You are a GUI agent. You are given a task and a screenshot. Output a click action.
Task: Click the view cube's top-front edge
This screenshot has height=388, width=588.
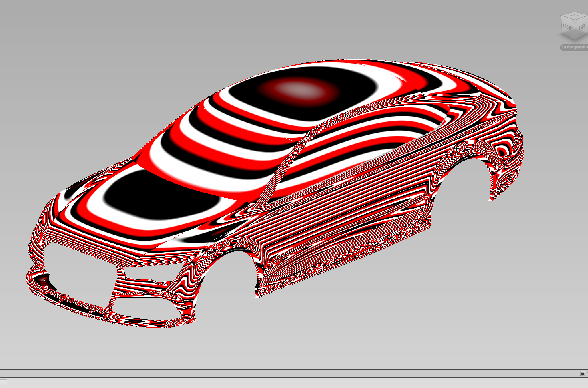(568, 18)
